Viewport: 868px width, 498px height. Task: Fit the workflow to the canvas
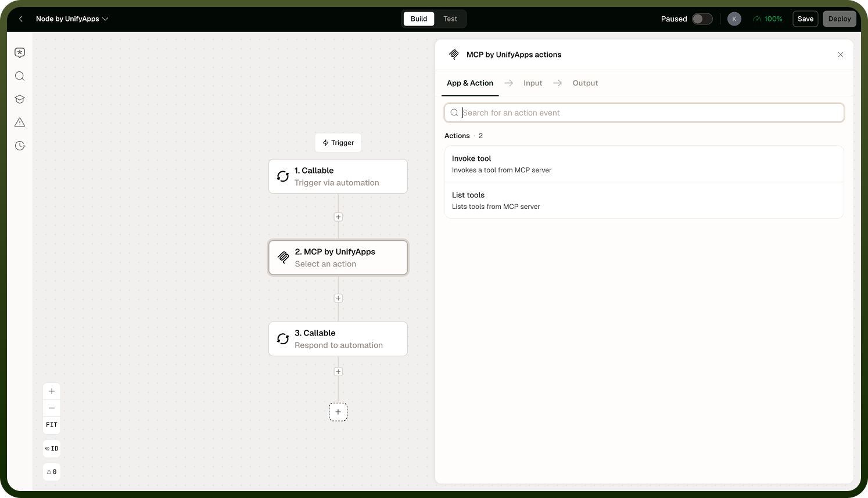(52, 425)
